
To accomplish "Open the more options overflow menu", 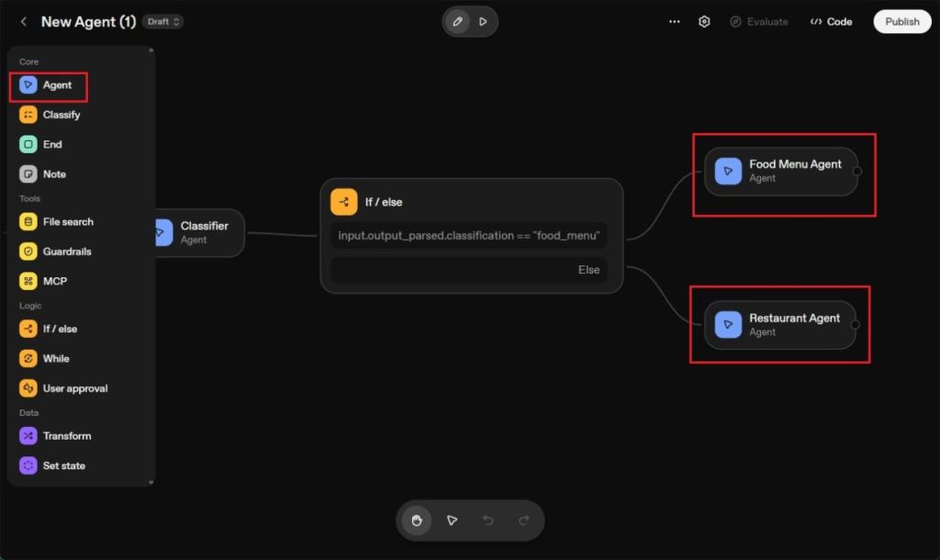I will [674, 21].
